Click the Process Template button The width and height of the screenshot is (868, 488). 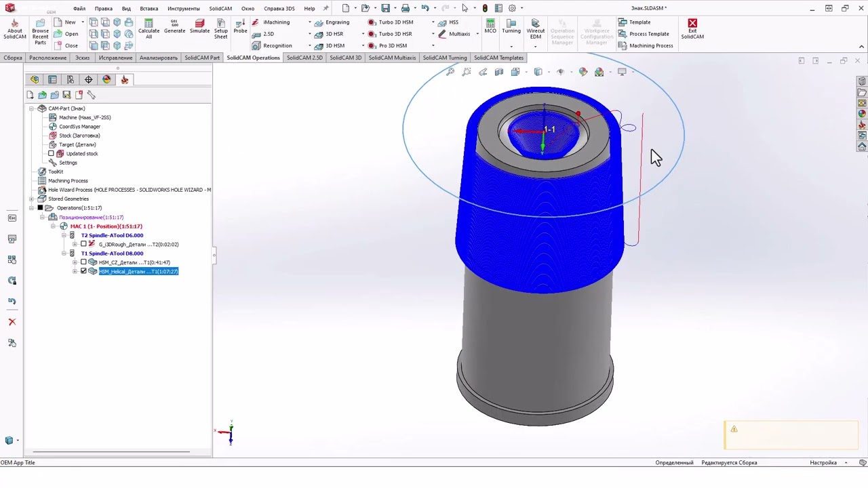[x=644, y=34]
